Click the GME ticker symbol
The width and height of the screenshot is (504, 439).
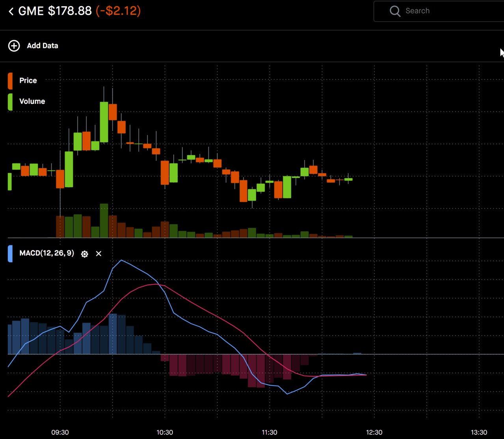(31, 11)
